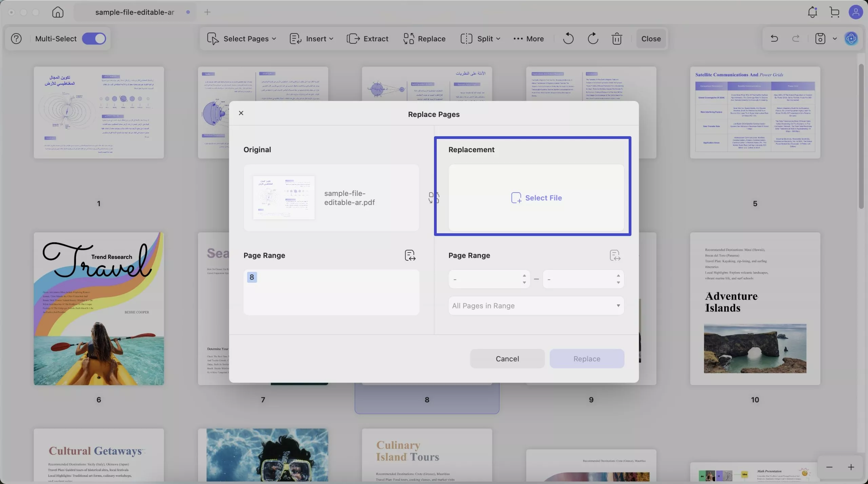Open the More options menu
The image size is (868, 484).
[529, 39]
